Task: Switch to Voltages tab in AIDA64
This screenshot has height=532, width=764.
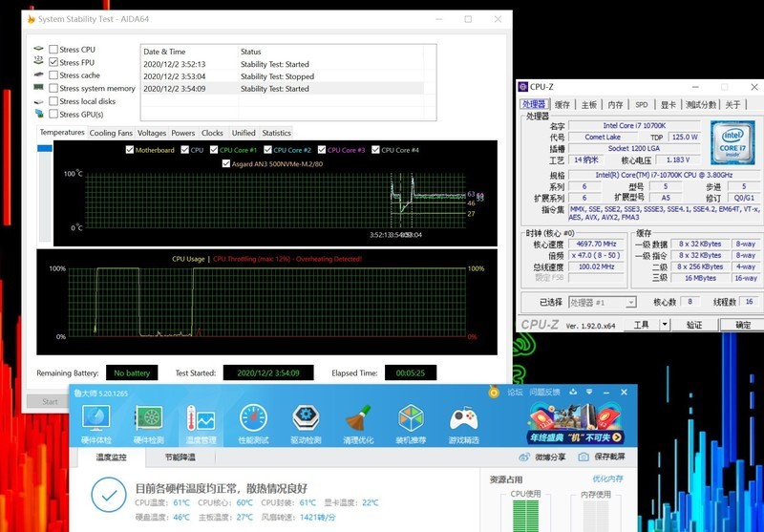Action: coord(152,133)
